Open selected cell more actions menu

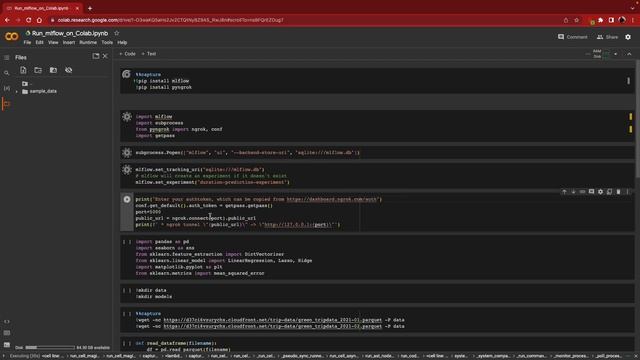point(627,191)
